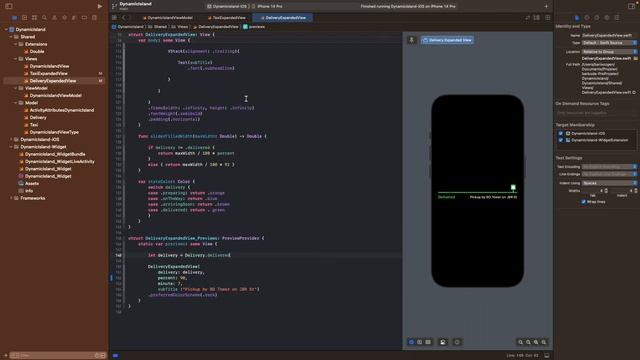This screenshot has height=360, width=640.
Task: Open the Source Control navigator icon
Action: pyautogui.click(x=24, y=18)
